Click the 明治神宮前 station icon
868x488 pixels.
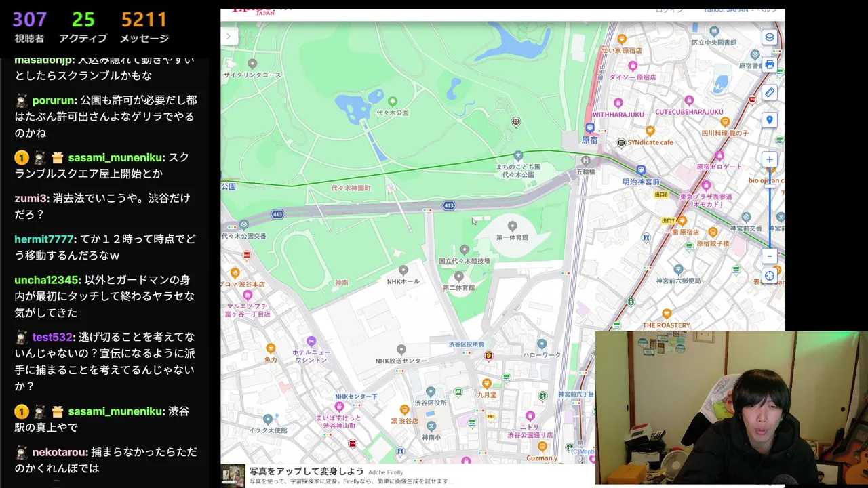(x=641, y=170)
